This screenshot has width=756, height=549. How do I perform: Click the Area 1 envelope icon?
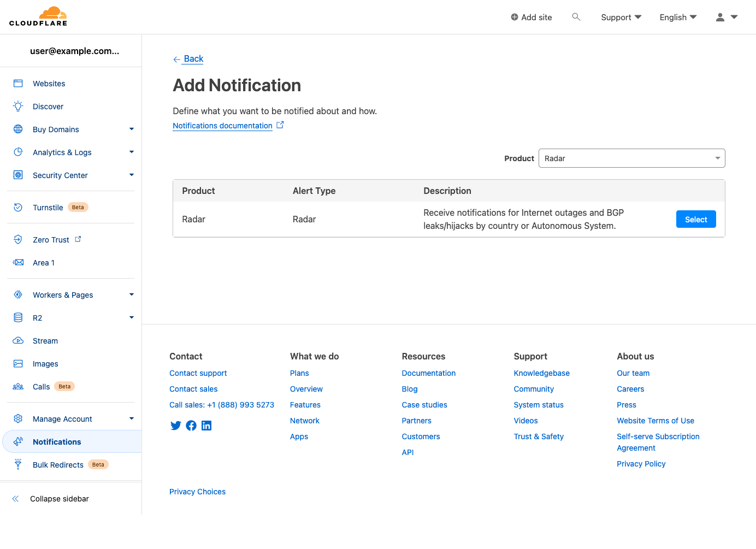pos(18,263)
